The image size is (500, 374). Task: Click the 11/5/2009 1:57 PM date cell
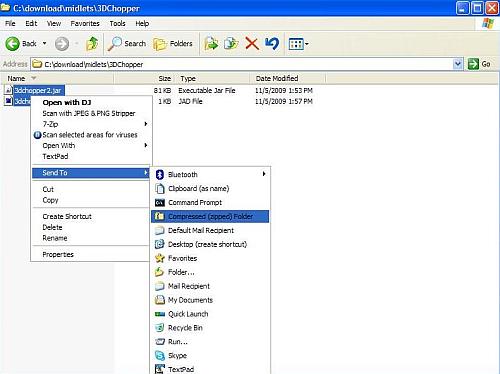pyautogui.click(x=284, y=101)
